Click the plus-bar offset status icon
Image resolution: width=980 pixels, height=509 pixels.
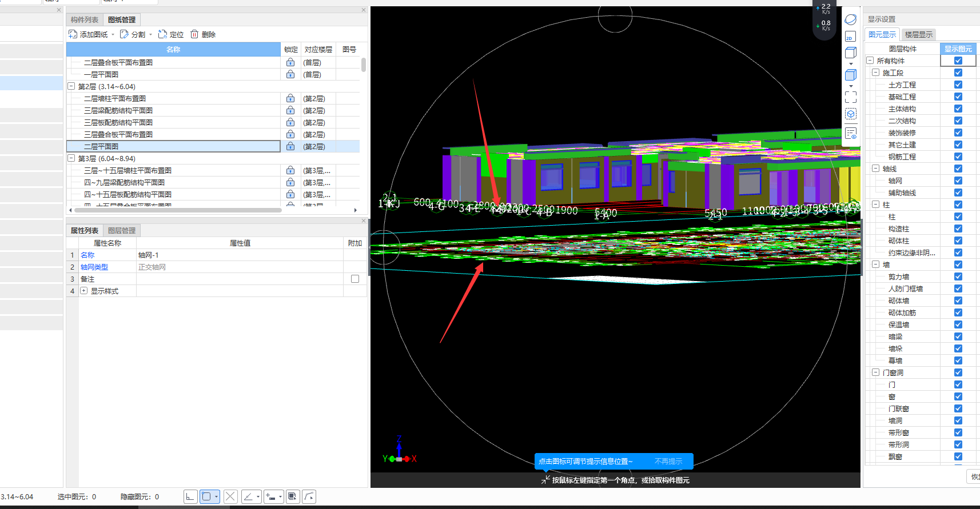click(x=271, y=496)
